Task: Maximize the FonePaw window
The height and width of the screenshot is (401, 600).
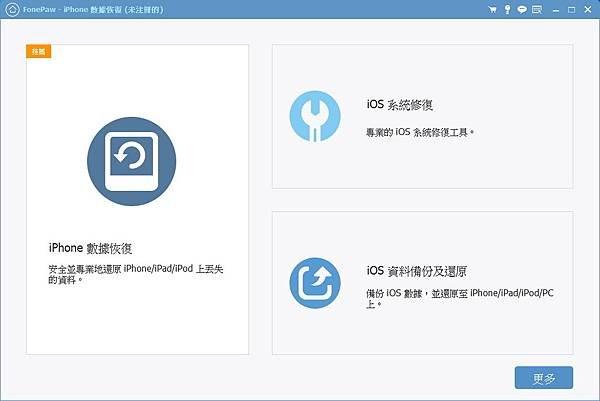Action: click(x=571, y=10)
